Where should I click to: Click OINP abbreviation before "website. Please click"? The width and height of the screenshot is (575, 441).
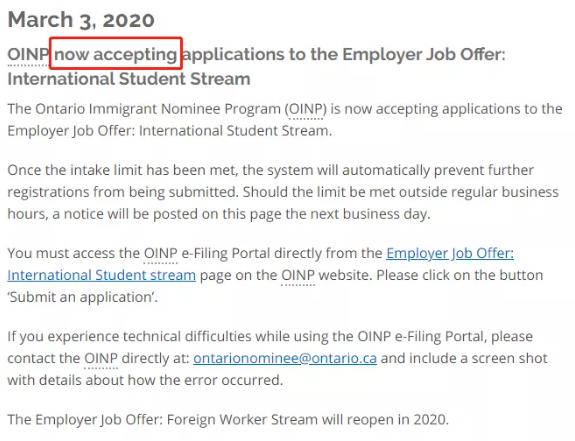tap(298, 275)
